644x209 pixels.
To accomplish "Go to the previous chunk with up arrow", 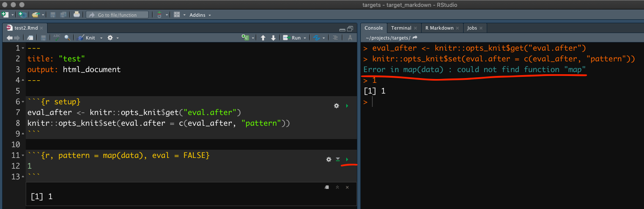I will pos(263,38).
